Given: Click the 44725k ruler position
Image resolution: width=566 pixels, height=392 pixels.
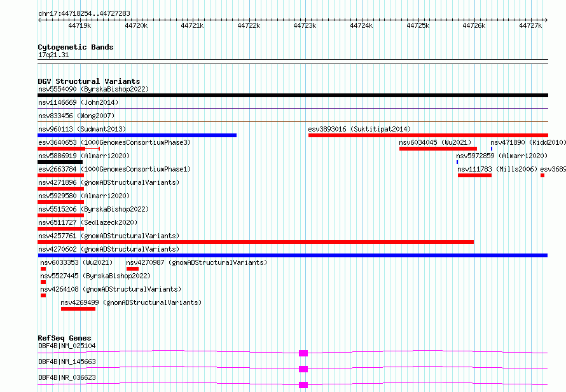Looking at the screenshot, I should 418,25.
